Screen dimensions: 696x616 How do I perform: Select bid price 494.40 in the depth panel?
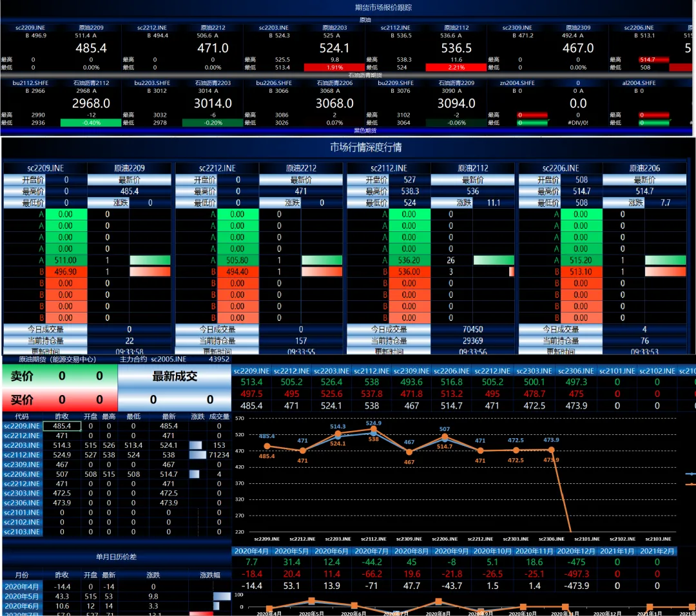click(x=237, y=272)
